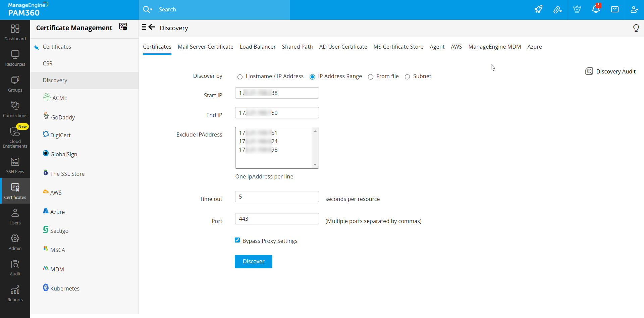Screen dimensions: 644x318
Task: Open the Connections sidebar icon
Action: coord(15,109)
